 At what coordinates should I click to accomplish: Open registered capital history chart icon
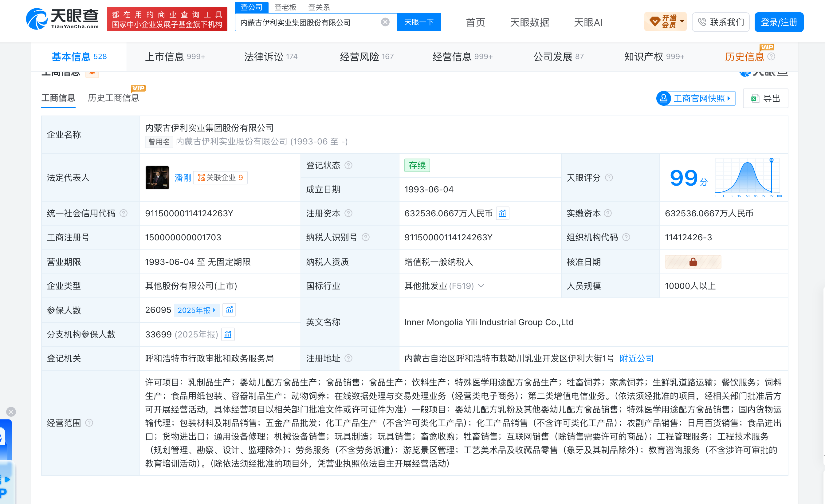click(502, 213)
